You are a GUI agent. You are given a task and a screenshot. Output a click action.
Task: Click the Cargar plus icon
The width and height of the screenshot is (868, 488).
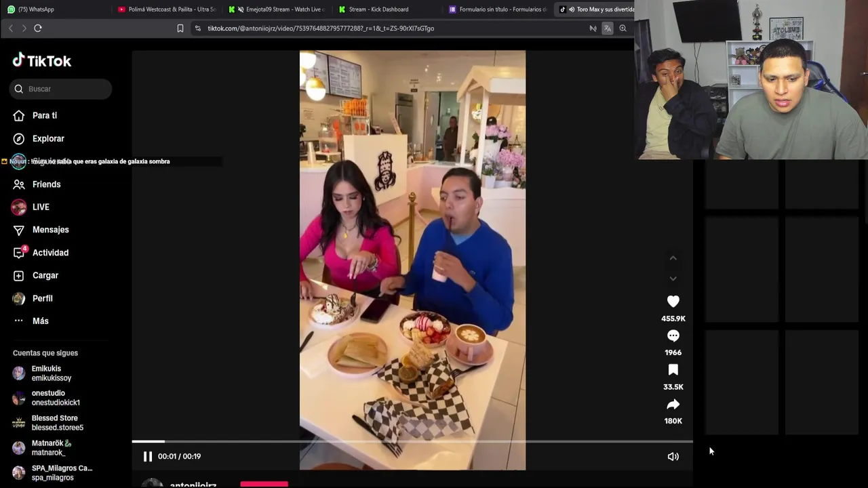[x=19, y=275]
